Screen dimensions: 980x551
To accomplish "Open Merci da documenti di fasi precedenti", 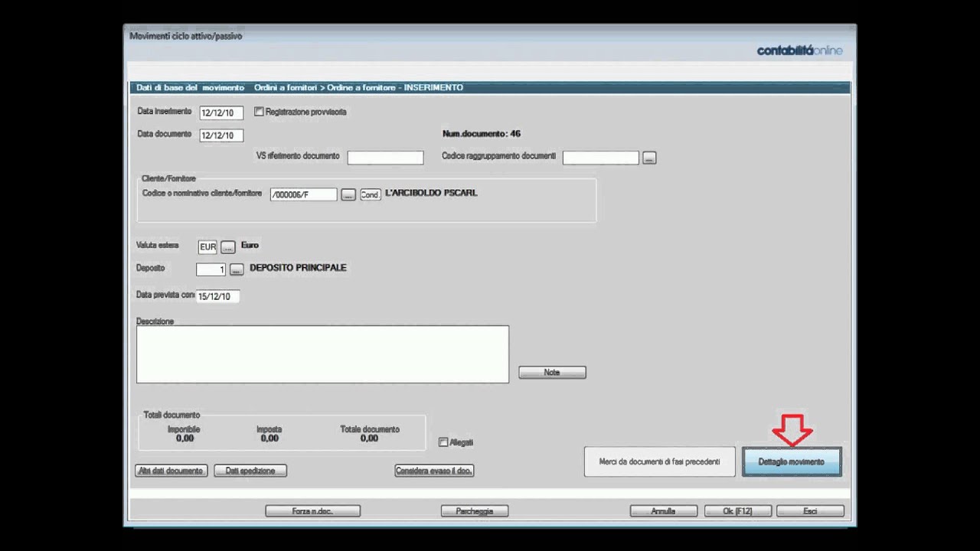I will (x=659, y=462).
